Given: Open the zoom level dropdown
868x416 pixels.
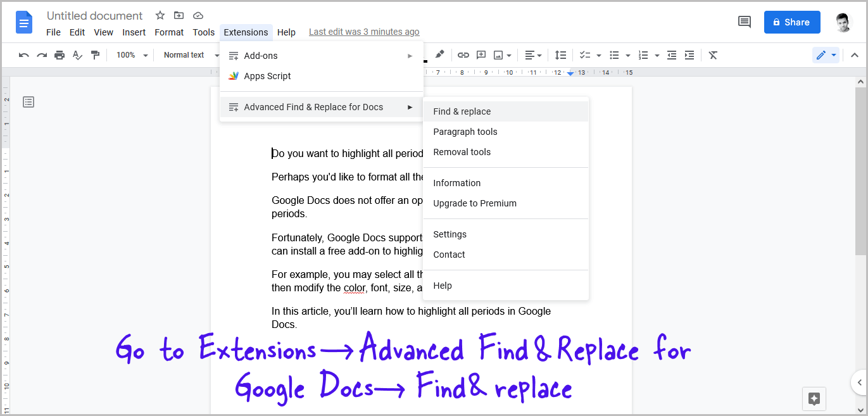Looking at the screenshot, I should (x=131, y=55).
